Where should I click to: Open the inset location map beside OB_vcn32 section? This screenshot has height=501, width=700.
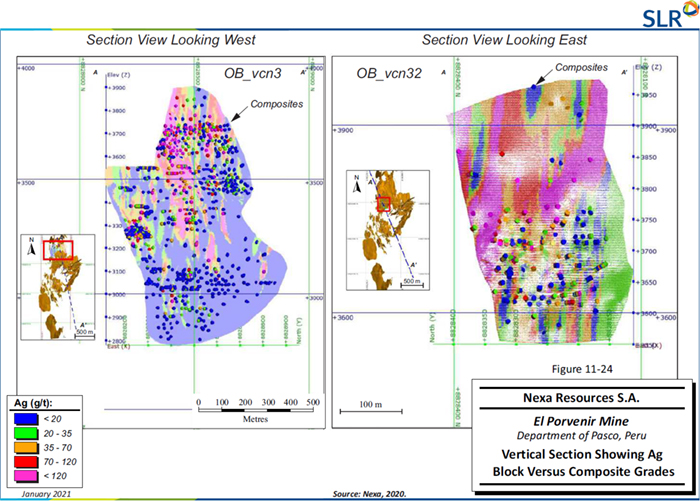(388, 230)
